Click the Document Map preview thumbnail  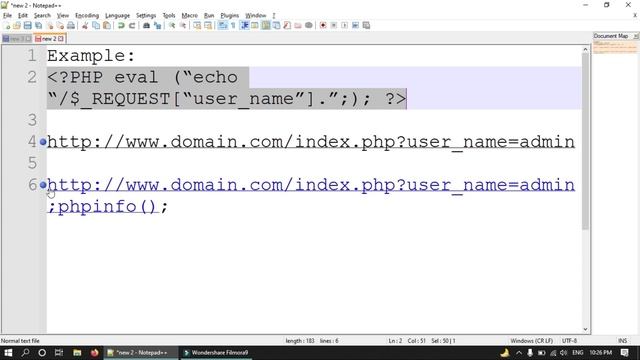pyautogui.click(x=615, y=47)
